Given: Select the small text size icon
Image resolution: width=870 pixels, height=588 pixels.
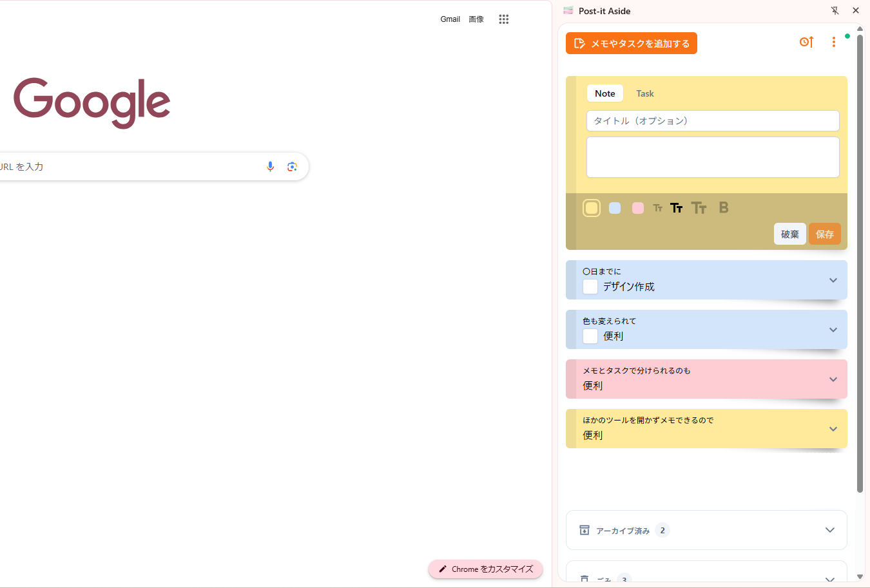Looking at the screenshot, I should (x=657, y=208).
